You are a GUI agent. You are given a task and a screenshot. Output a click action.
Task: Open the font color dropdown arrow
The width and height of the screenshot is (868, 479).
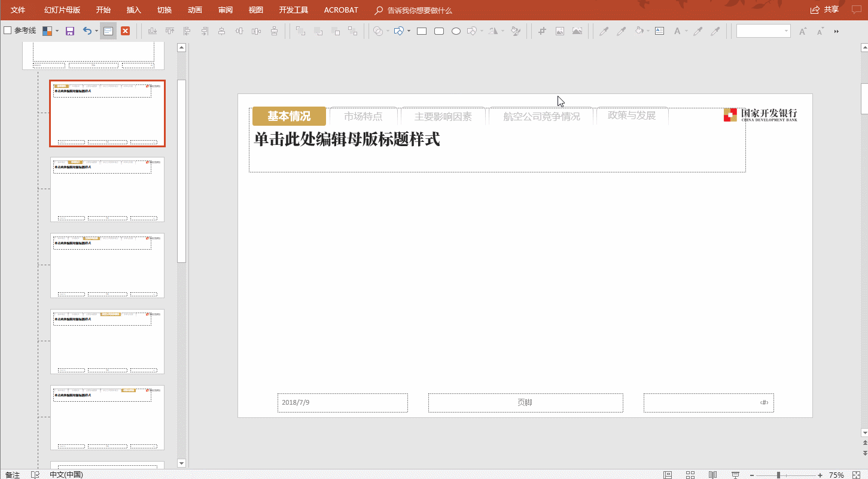click(686, 31)
